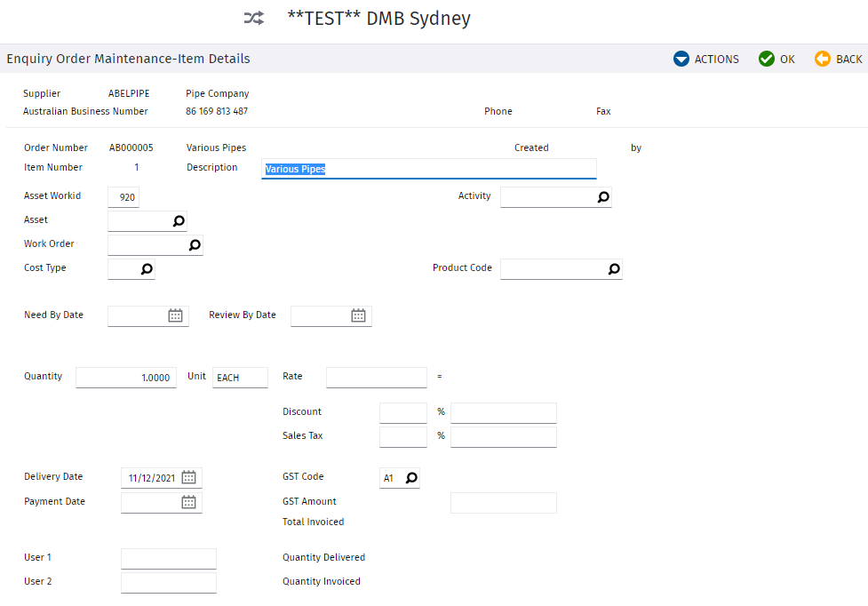Click the **TEST** DMB Sydney title
This screenshot has height=606, width=868.
378,19
